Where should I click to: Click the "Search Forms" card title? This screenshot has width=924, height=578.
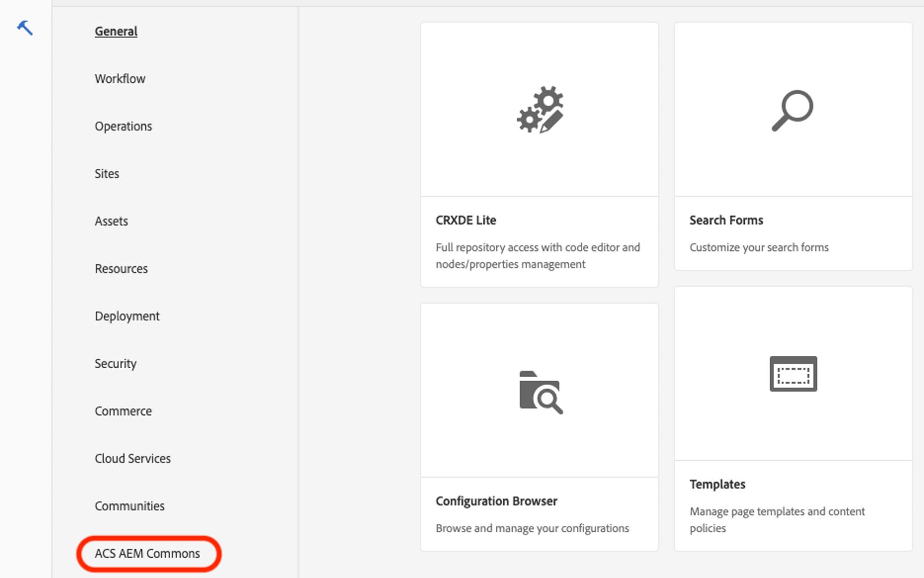pyautogui.click(x=726, y=220)
